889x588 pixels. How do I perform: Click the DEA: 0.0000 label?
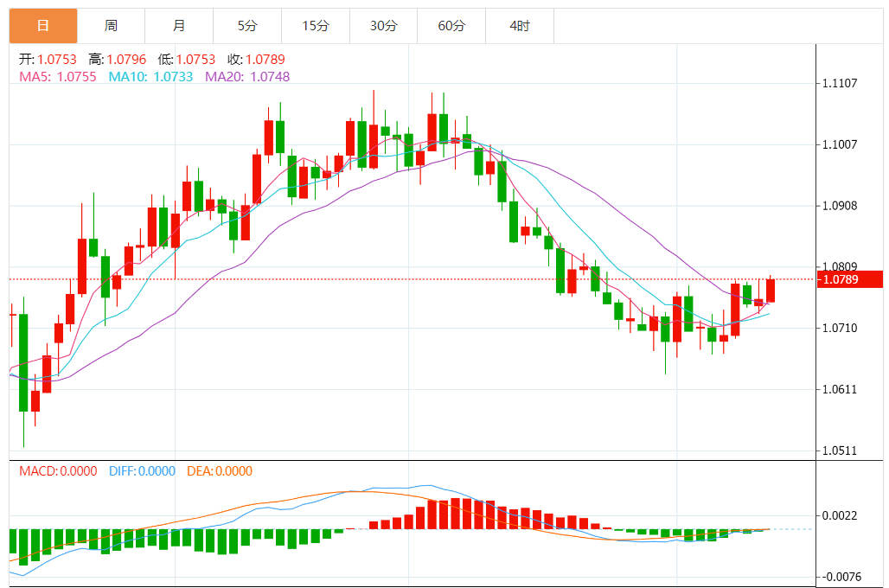tap(220, 471)
